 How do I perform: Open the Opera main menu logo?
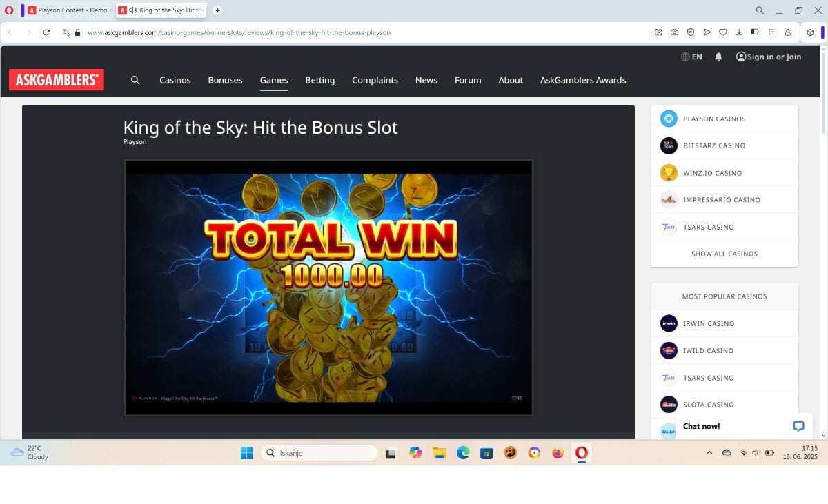tap(9, 10)
